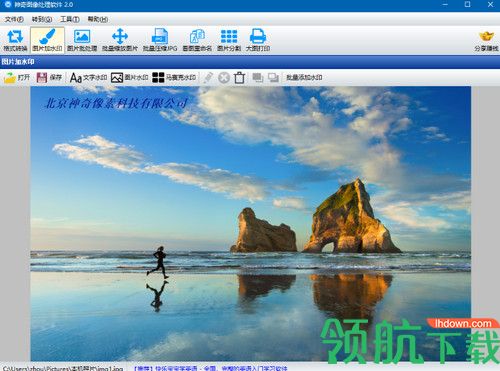Screen dimensions: 500x371
Task: Close the application window
Action: tap(490, 5)
